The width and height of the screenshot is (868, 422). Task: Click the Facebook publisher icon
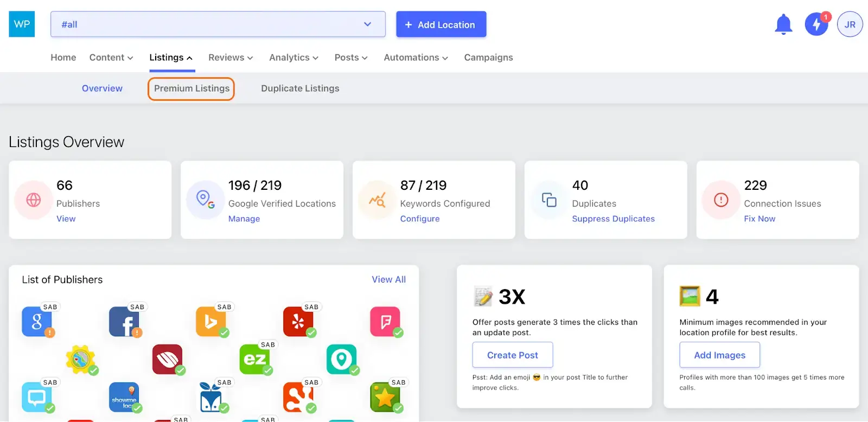124,322
